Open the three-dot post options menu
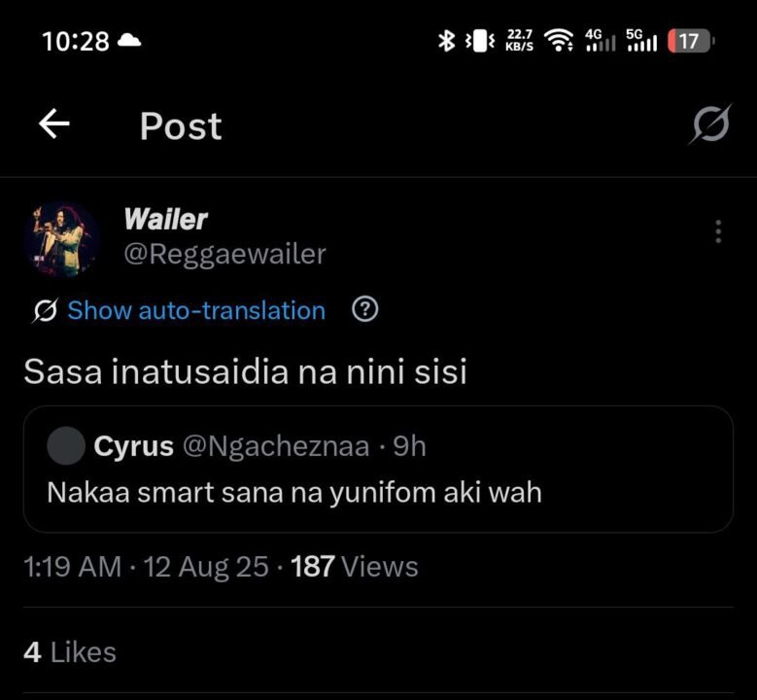Image resolution: width=757 pixels, height=700 pixels. pos(717,231)
